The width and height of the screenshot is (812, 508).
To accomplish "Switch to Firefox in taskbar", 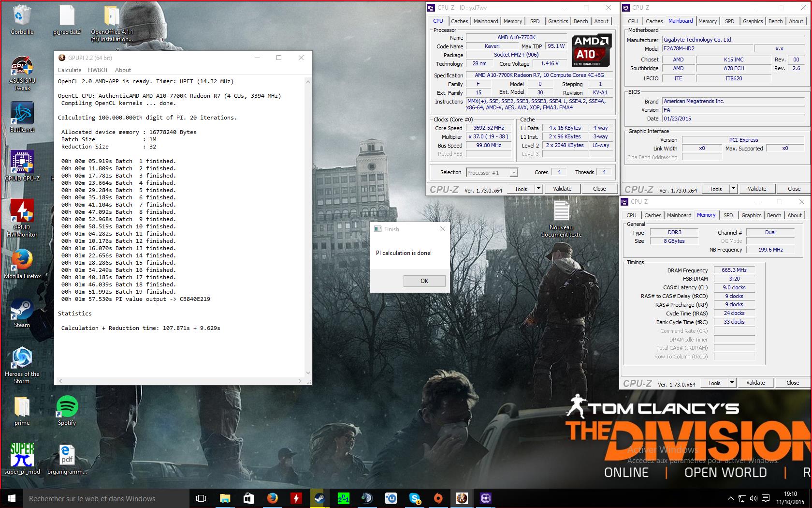I will coord(272,498).
